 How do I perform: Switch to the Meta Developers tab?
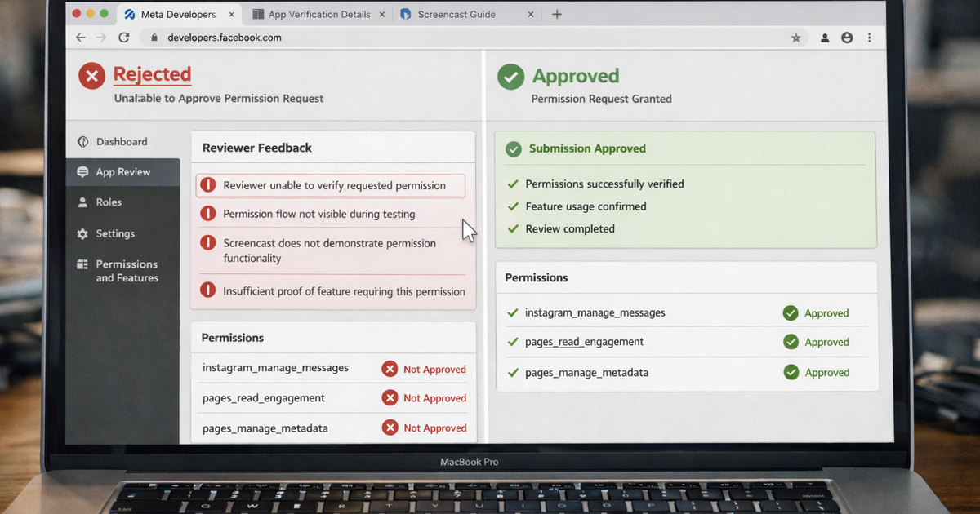click(177, 15)
